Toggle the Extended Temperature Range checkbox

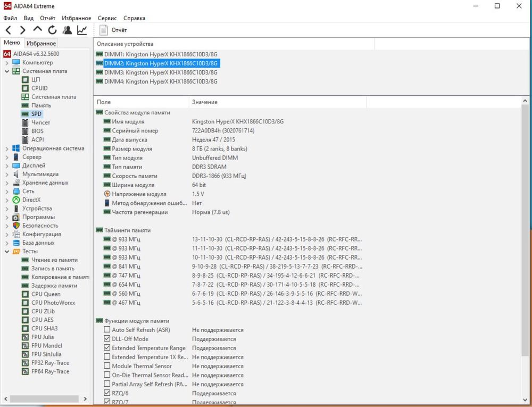(107, 347)
